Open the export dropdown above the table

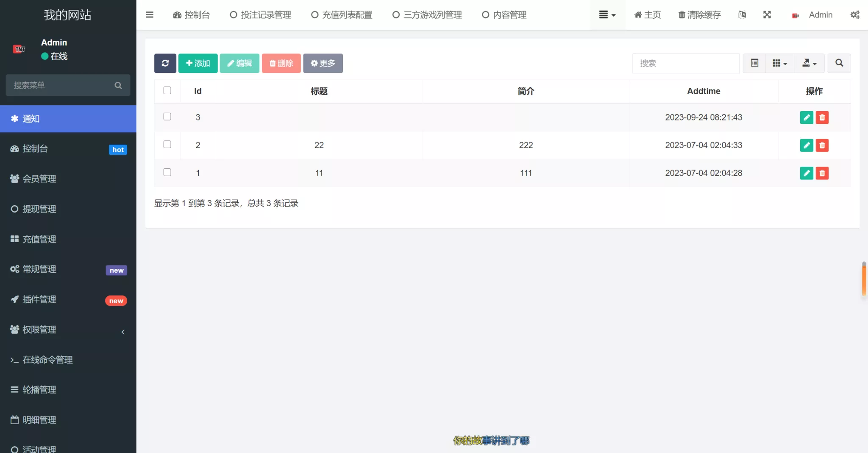809,63
